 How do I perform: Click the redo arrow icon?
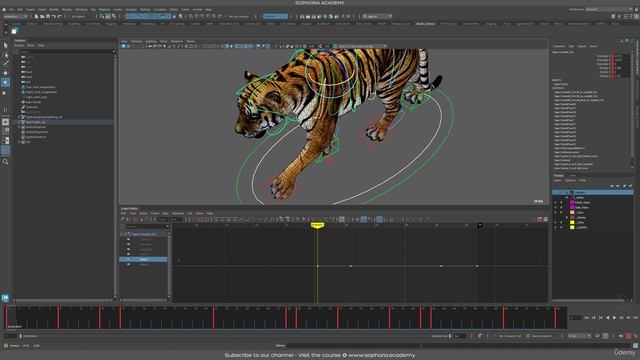click(x=60, y=16)
